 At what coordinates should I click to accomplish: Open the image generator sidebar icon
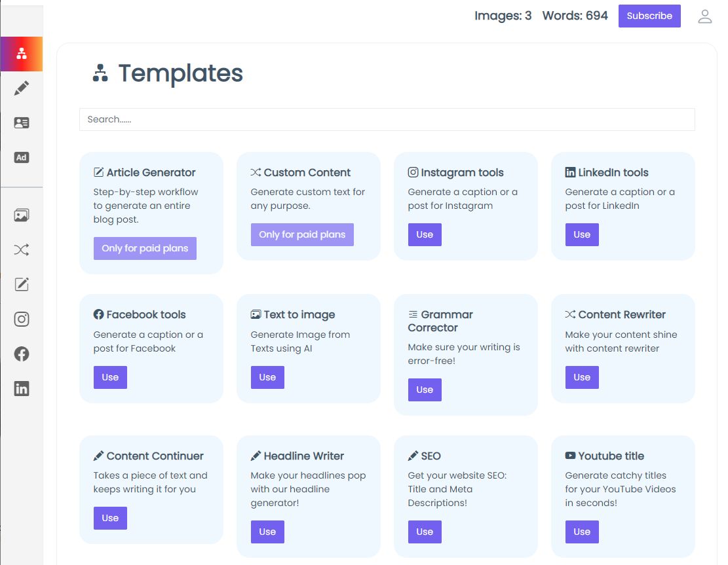tap(22, 215)
